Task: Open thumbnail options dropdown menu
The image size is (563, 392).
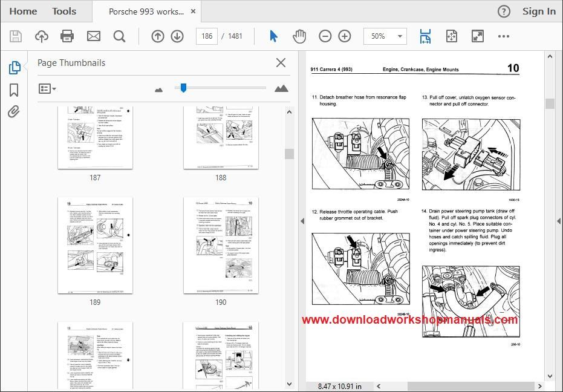Action: 47,88
